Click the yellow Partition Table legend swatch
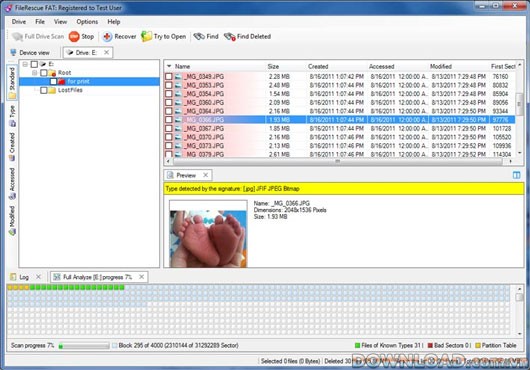 point(478,345)
